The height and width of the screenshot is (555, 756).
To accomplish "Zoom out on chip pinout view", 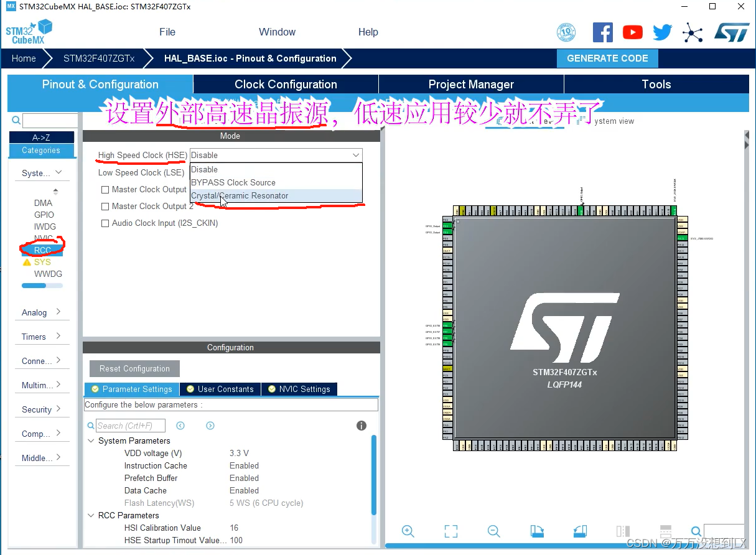I will click(x=494, y=531).
